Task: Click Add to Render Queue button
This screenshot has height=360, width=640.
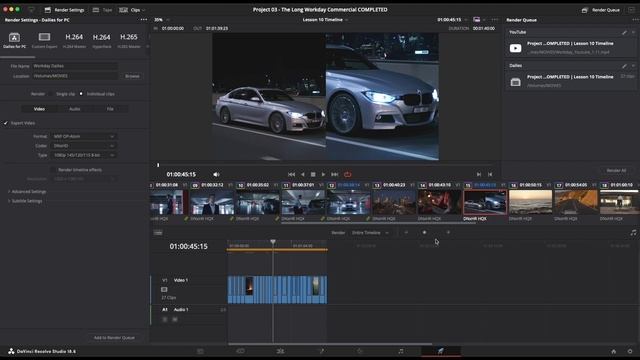Action: pyautogui.click(x=114, y=338)
